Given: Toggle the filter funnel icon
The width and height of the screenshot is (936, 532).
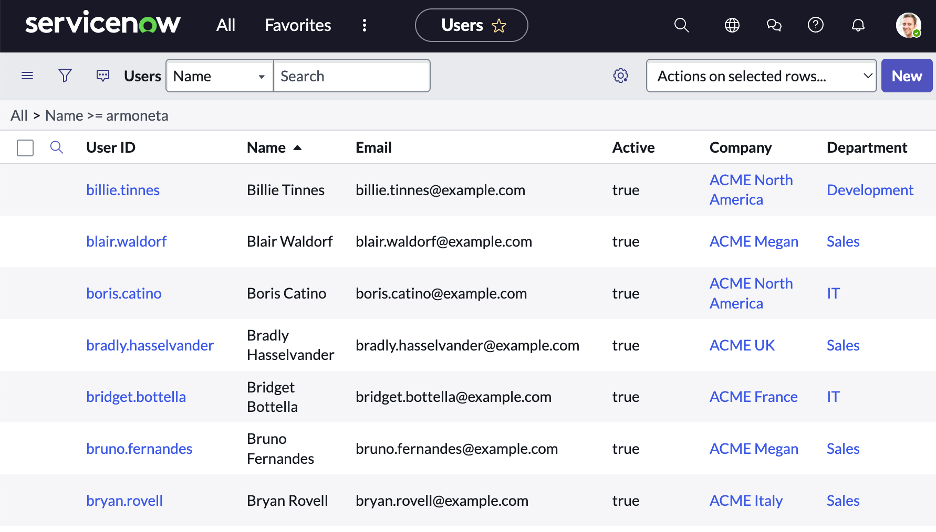Looking at the screenshot, I should pyautogui.click(x=64, y=76).
